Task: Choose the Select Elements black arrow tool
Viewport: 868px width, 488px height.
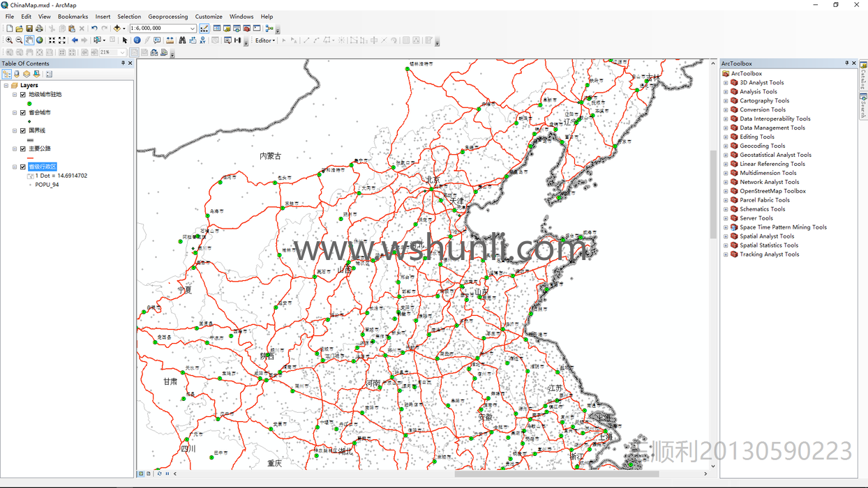Action: (x=125, y=40)
